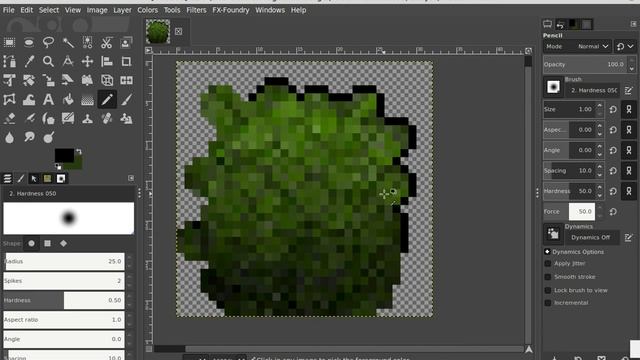Select the Foreground Select tool
The image size is (640, 360).
126,42
